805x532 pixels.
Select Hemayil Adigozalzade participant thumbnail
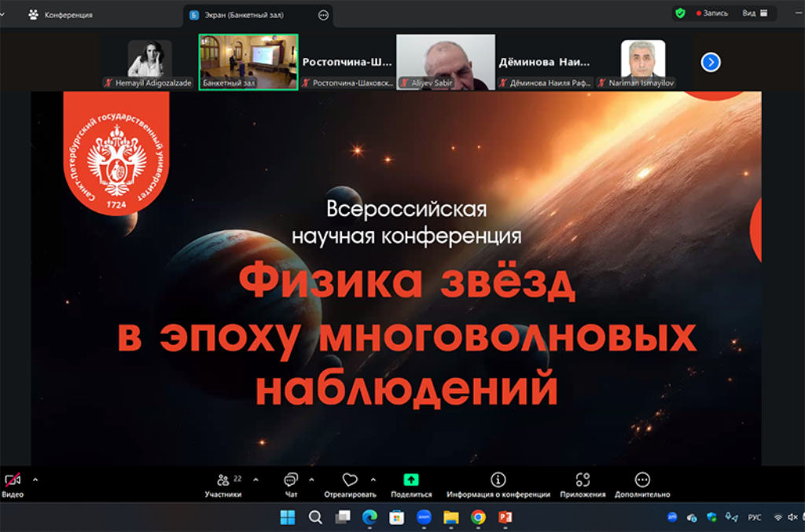pyautogui.click(x=149, y=62)
